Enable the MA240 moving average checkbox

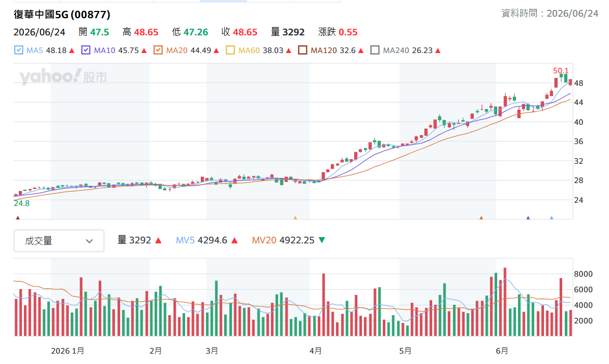pyautogui.click(x=375, y=50)
